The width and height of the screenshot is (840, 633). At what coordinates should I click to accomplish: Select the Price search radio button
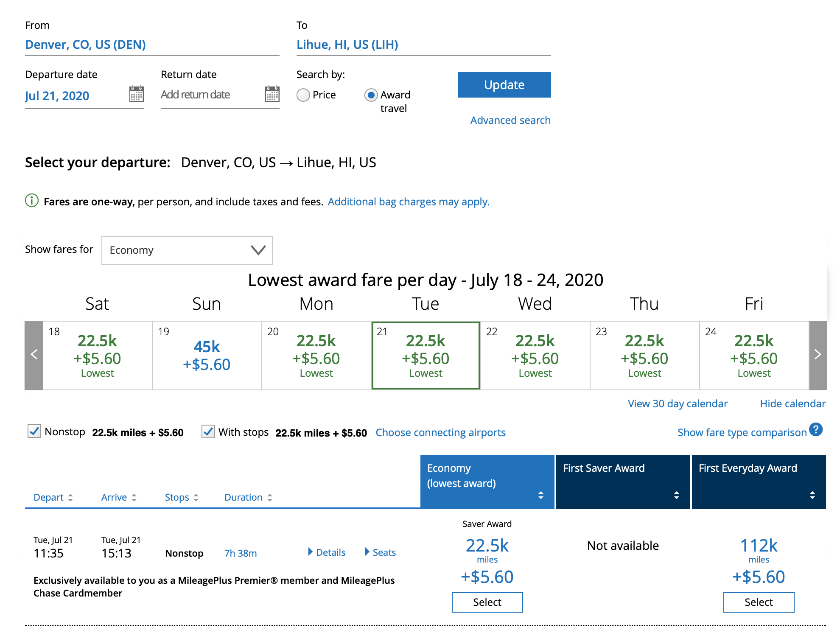point(303,95)
